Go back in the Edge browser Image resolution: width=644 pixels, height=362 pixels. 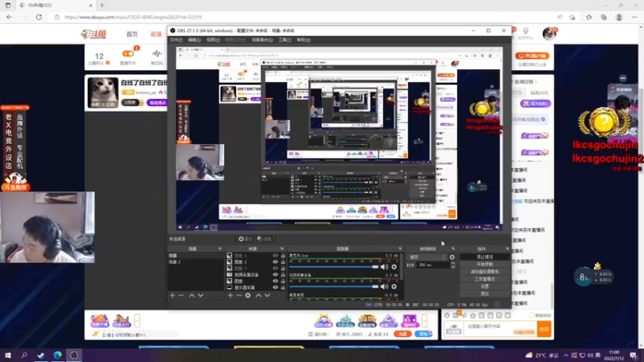(9, 17)
